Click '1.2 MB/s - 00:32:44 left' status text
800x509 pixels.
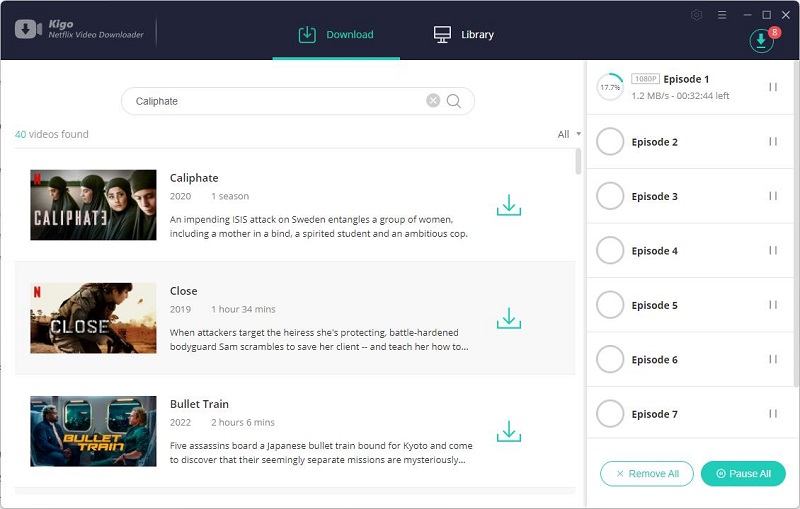pos(680,96)
